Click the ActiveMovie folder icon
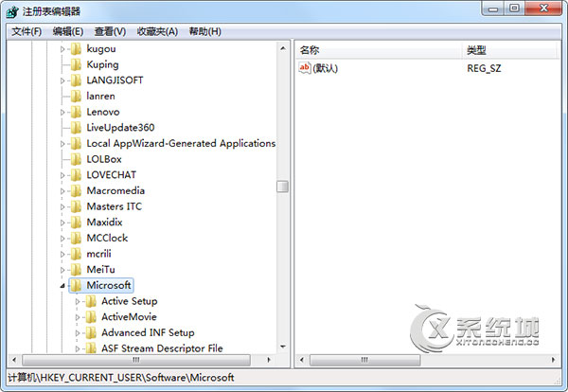This screenshot has height=392, width=568. 91,317
